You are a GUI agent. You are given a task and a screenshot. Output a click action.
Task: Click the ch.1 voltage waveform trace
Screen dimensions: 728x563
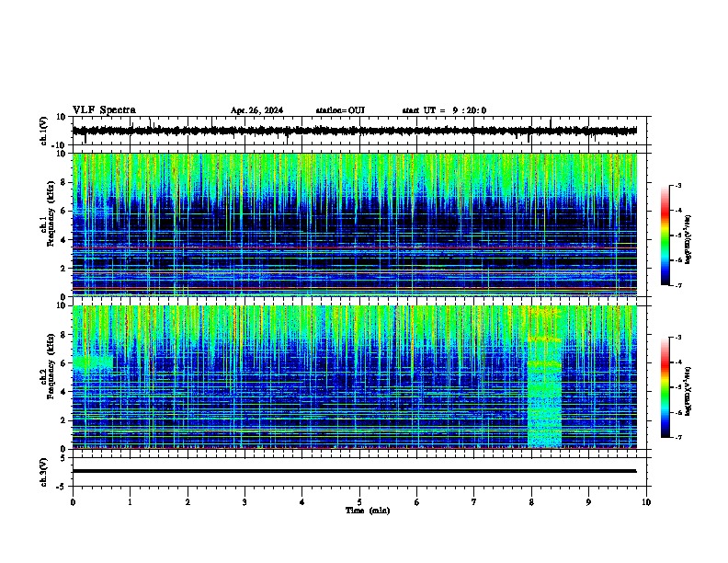(x=354, y=131)
